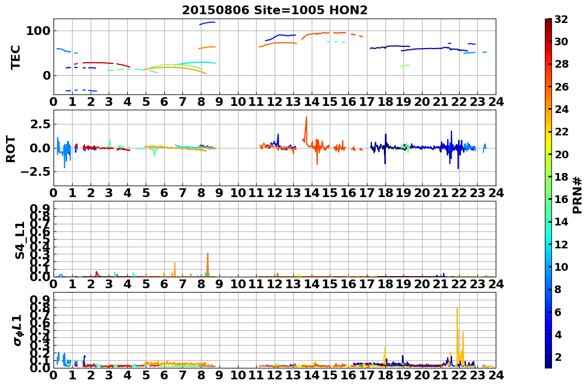Select the "22" colorbar tick label
Image resolution: width=588 pixels, height=387 pixels.
tap(561, 132)
